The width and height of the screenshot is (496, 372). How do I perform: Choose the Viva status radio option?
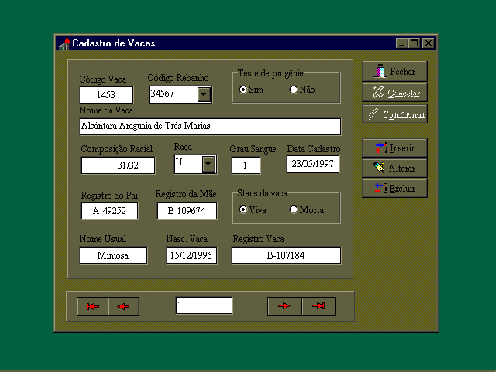click(243, 209)
